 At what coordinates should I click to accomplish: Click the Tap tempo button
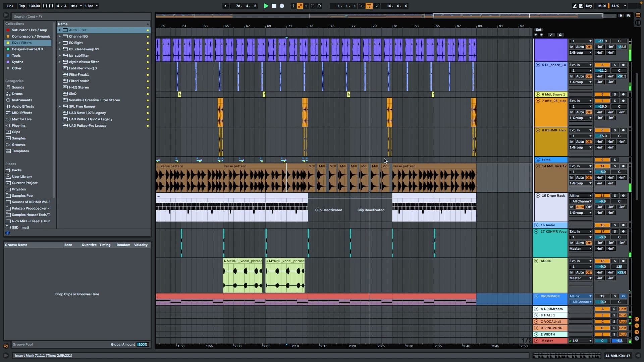(x=22, y=6)
